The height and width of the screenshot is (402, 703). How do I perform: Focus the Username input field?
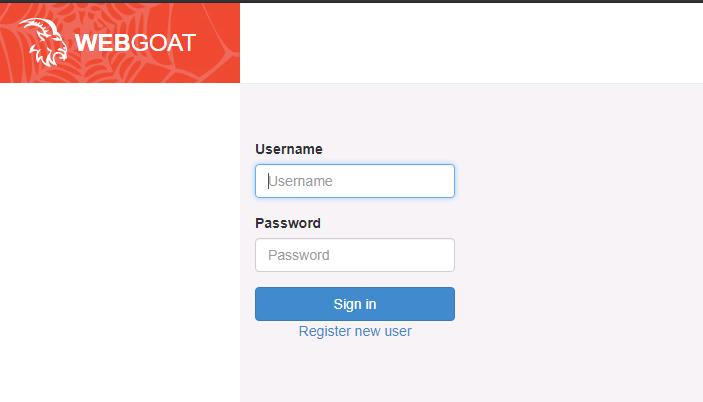pyautogui.click(x=355, y=181)
